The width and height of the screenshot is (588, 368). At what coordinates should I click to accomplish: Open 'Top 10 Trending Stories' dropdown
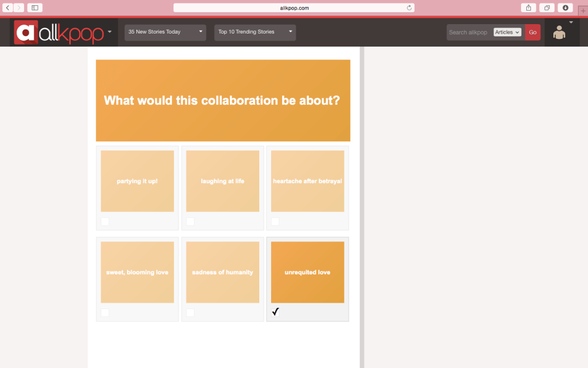point(255,32)
